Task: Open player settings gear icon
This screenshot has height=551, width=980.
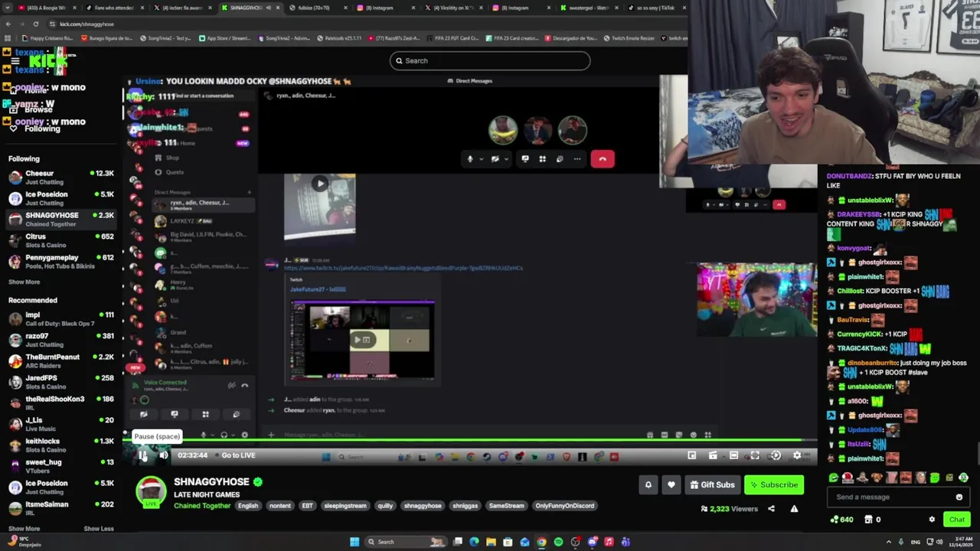Action: pyautogui.click(x=797, y=455)
